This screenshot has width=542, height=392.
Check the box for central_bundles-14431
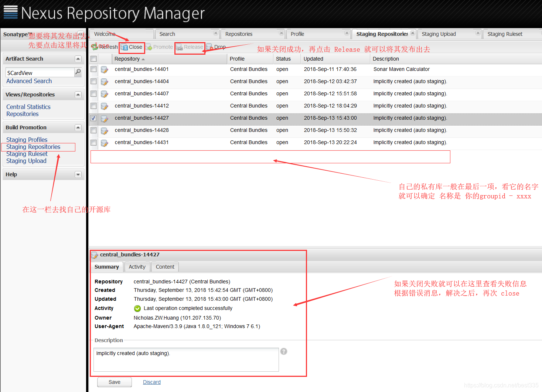click(x=94, y=142)
